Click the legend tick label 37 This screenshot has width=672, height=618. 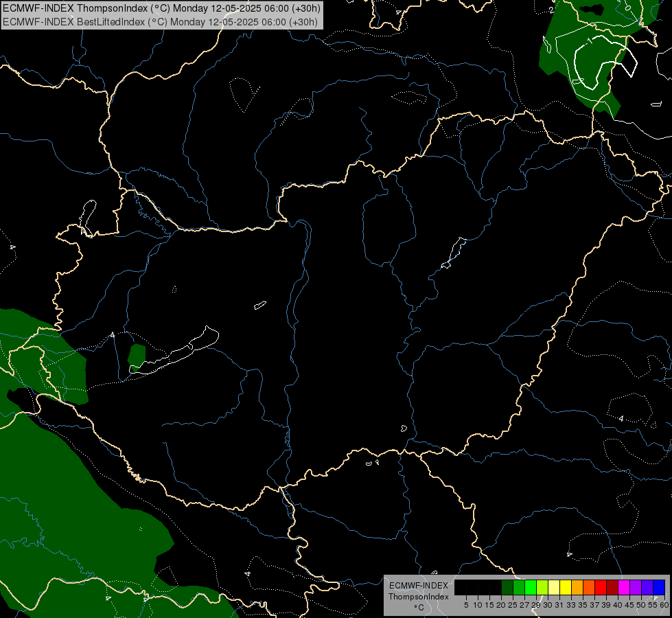(595, 605)
